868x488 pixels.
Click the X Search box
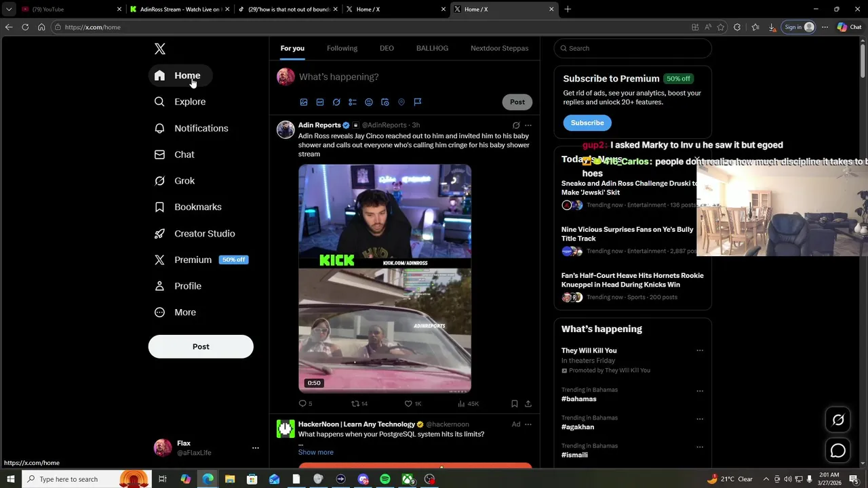tap(633, 48)
